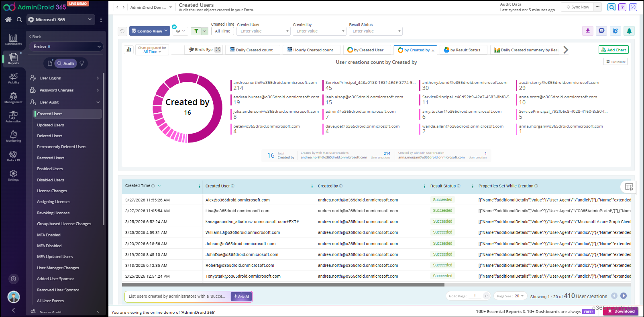The image size is (644, 317).
Task: Click the Created by filter input
Action: pyautogui.click(x=320, y=31)
